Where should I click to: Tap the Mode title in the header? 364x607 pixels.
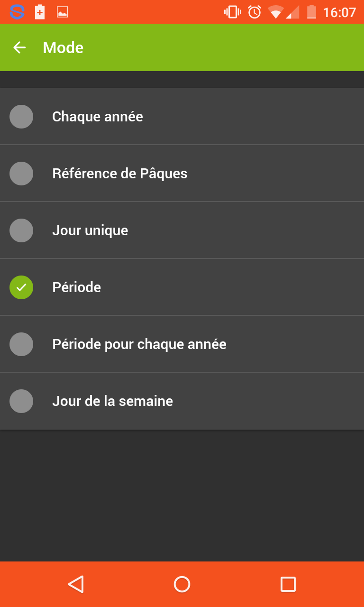[x=63, y=47]
